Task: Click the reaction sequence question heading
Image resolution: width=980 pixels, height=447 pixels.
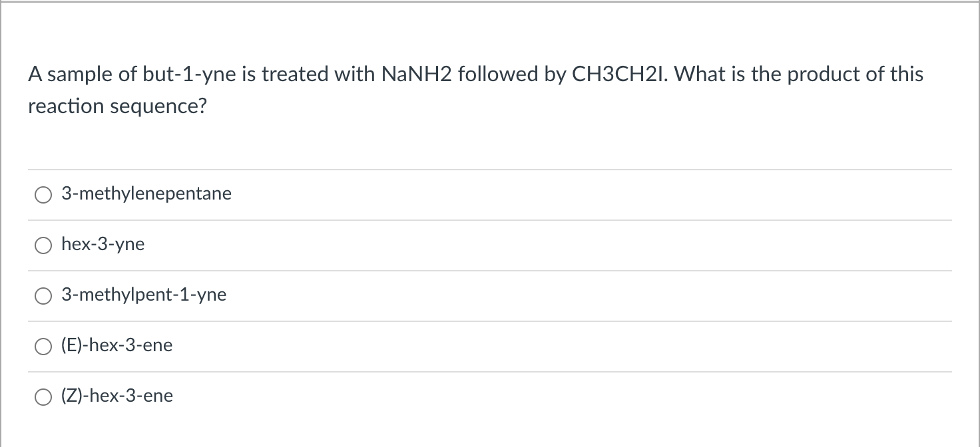Action: (x=475, y=90)
